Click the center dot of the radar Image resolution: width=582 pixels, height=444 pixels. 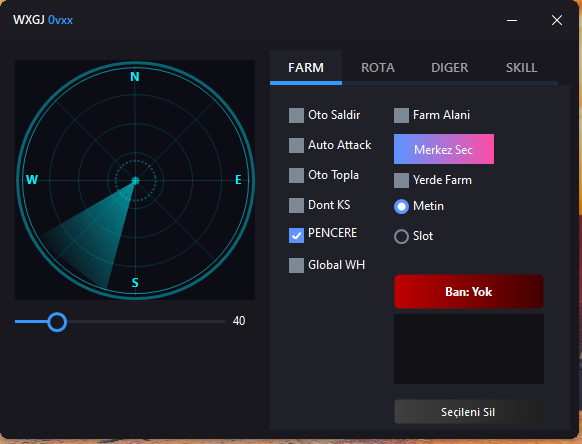(135, 180)
